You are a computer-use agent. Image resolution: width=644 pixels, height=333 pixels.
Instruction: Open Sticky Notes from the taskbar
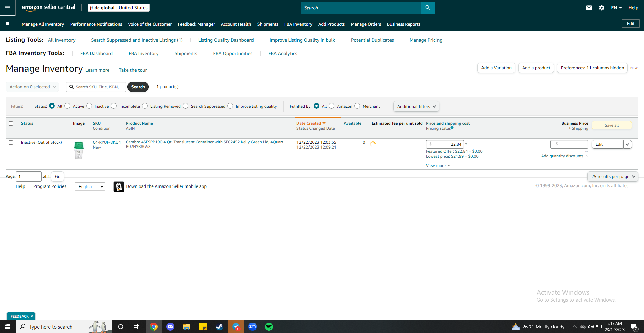(x=203, y=327)
